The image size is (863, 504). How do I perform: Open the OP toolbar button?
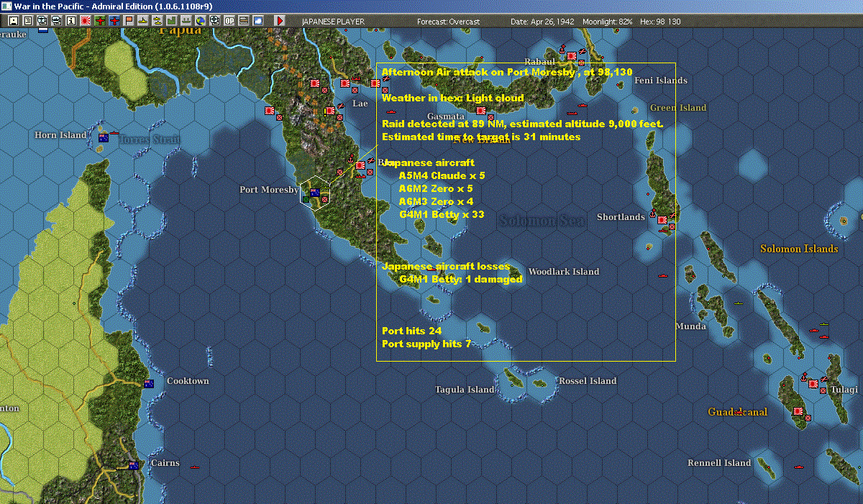[229, 21]
